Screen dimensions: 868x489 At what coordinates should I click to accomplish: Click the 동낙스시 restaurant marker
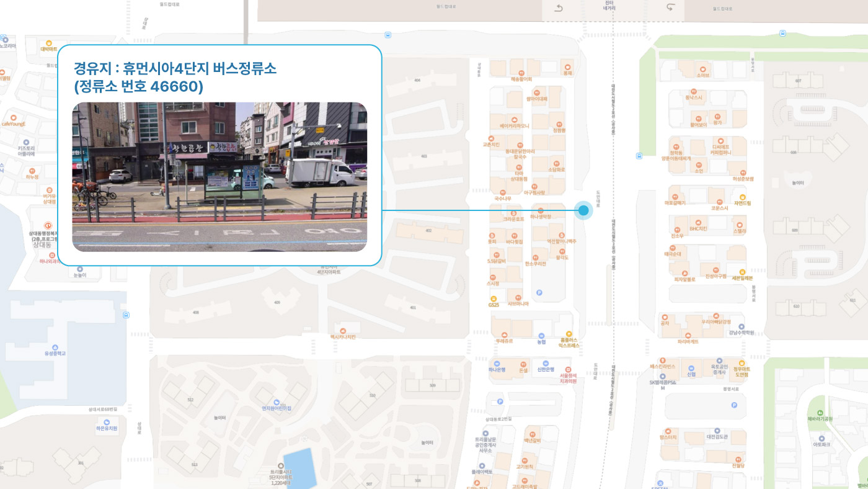click(x=693, y=91)
